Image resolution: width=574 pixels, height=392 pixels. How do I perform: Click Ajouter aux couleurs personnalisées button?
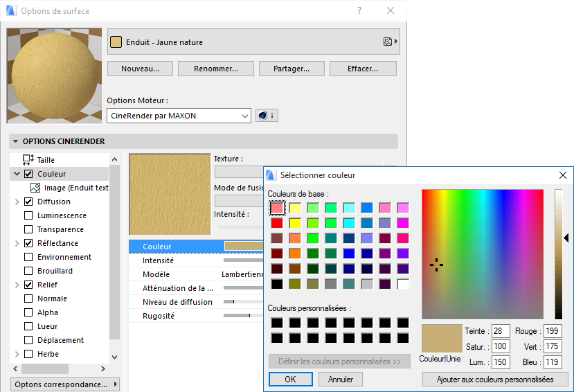(x=495, y=380)
